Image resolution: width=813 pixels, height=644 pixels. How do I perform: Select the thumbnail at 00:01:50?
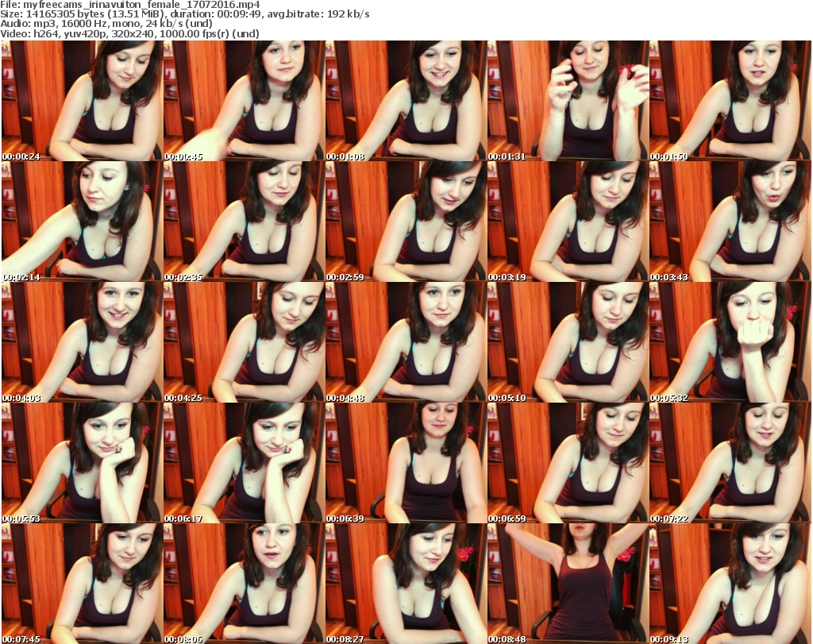(x=730, y=101)
